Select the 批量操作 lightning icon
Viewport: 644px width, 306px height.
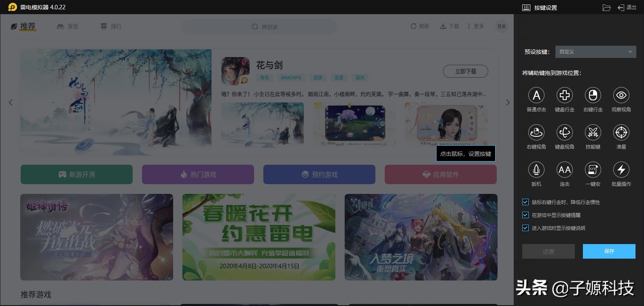[621, 170]
